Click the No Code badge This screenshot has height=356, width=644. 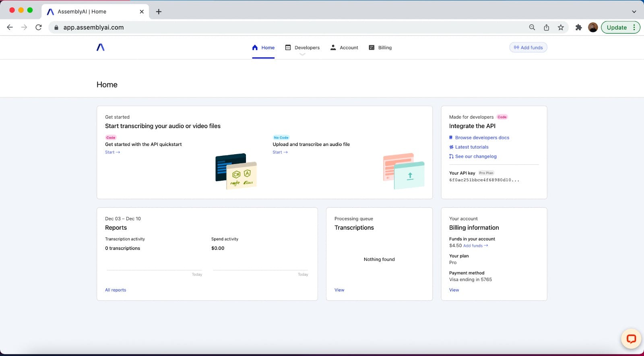coord(281,138)
